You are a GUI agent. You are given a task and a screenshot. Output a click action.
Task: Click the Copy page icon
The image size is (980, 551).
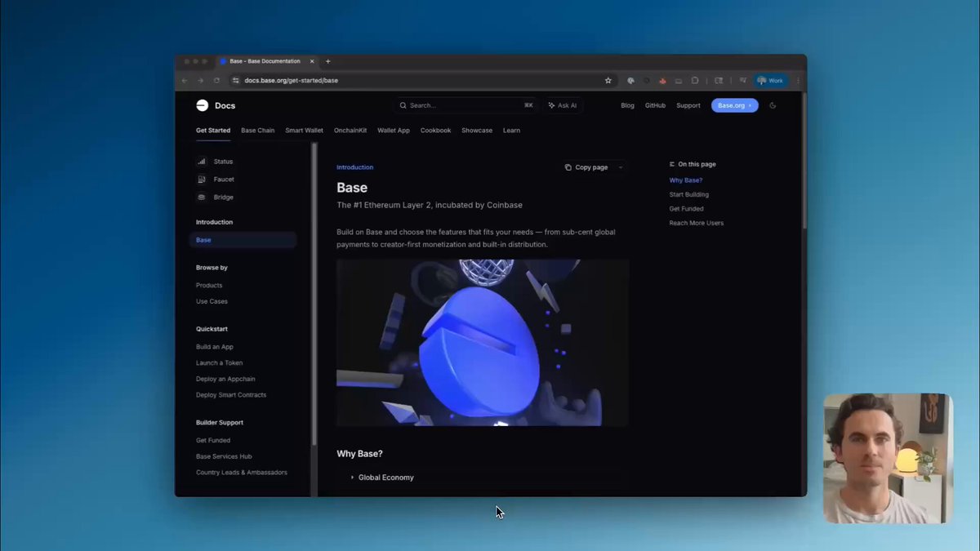point(568,167)
